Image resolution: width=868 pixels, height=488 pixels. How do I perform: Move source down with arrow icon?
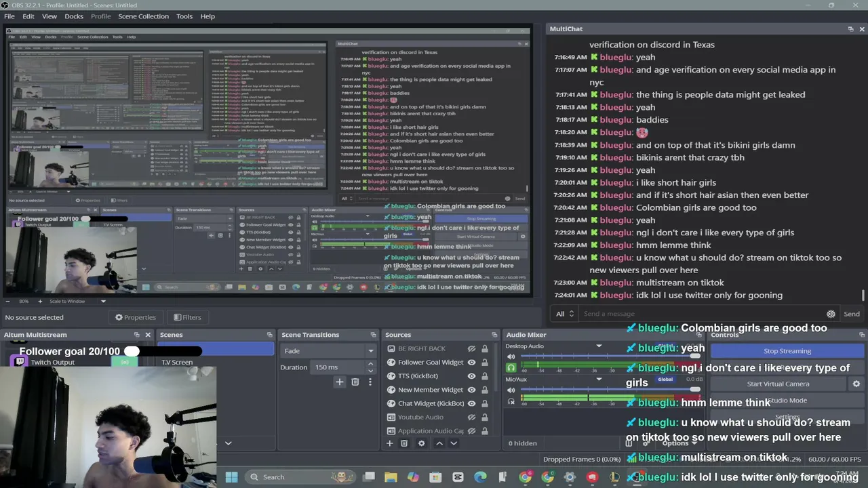click(x=454, y=443)
